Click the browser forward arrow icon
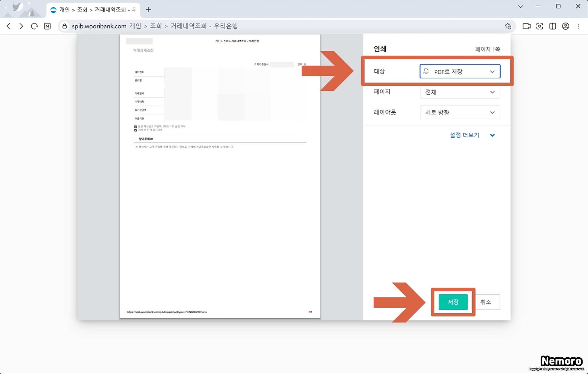The width and height of the screenshot is (588, 374). 21,26
